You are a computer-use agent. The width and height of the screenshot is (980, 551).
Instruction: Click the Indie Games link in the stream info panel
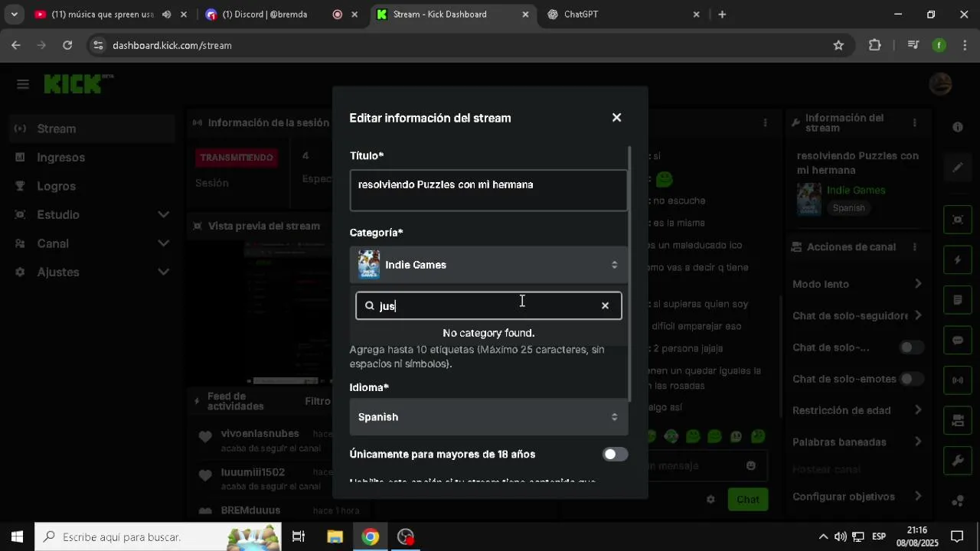856,190
